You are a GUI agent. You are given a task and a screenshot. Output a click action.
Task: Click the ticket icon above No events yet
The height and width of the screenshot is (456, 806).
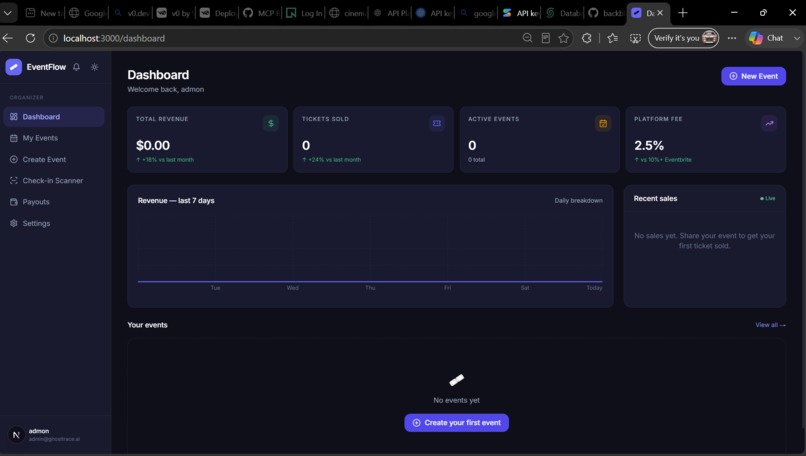[456, 380]
